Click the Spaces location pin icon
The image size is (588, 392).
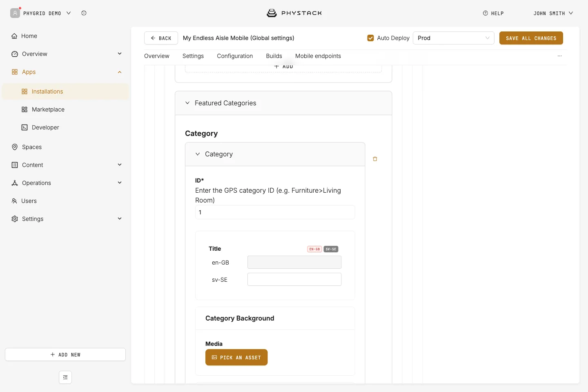[x=15, y=147]
